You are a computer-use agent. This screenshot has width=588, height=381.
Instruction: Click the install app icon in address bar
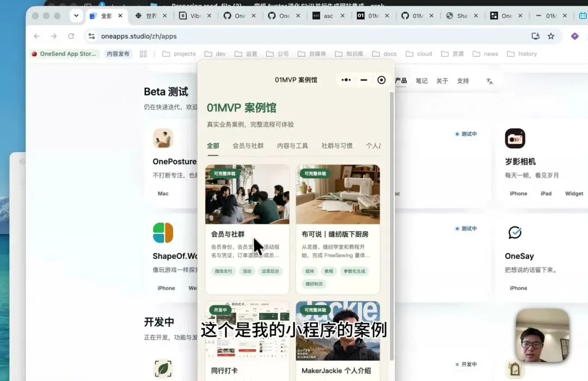[536, 36]
